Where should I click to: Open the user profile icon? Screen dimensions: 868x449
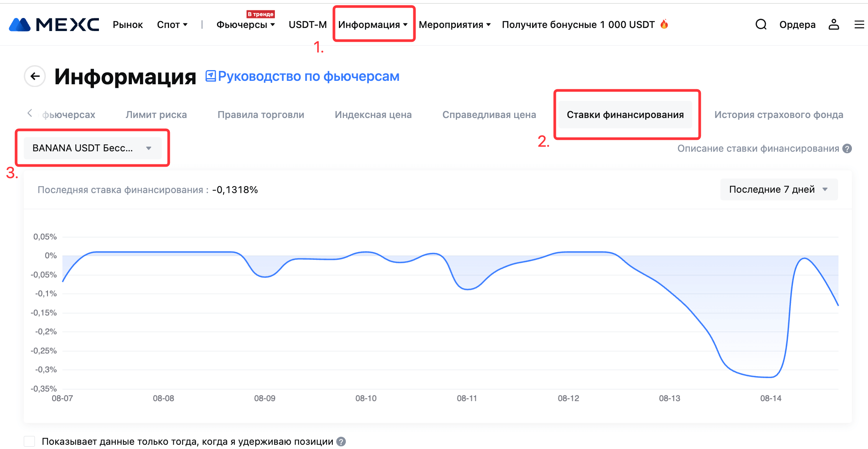[x=833, y=25]
